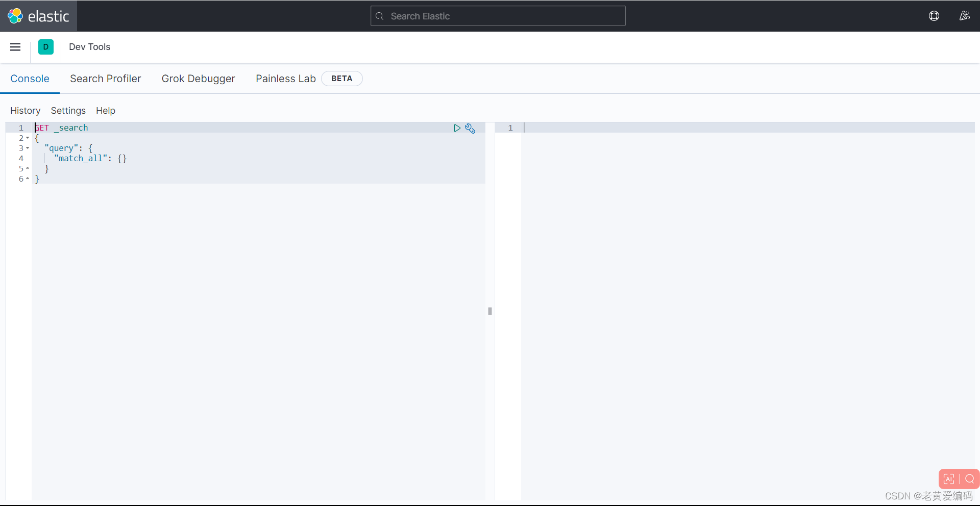980x506 pixels.
Task: Open the Search Profiler tab
Action: [106, 79]
